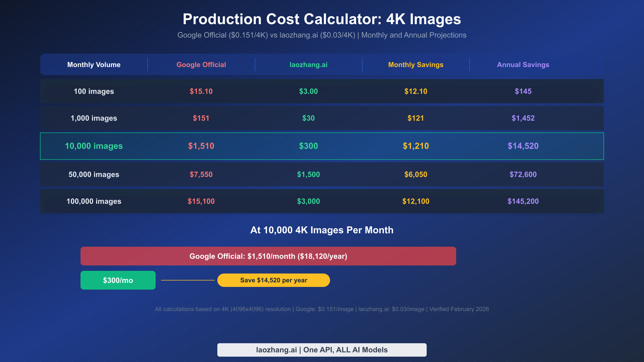Screen dimensions: 644x362
Task: Click the main title Production Cost Calculator
Action: [322, 19]
